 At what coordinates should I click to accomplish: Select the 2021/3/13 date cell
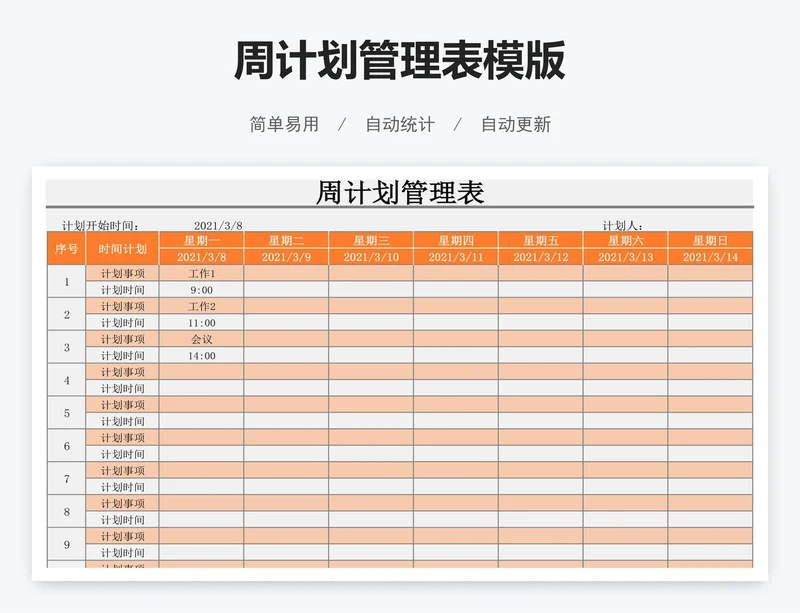pyautogui.click(x=625, y=257)
